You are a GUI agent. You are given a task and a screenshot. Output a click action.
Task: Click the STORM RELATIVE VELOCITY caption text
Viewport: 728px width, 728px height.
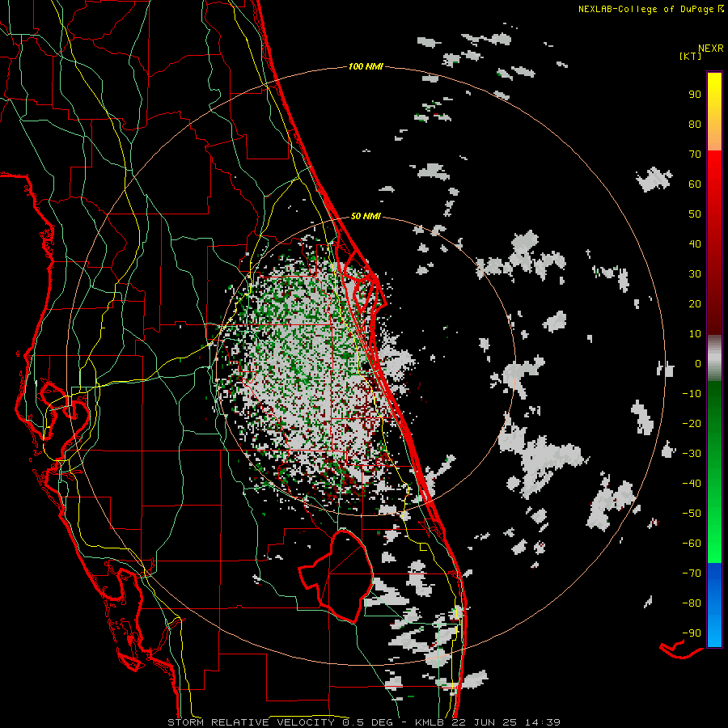point(251,722)
